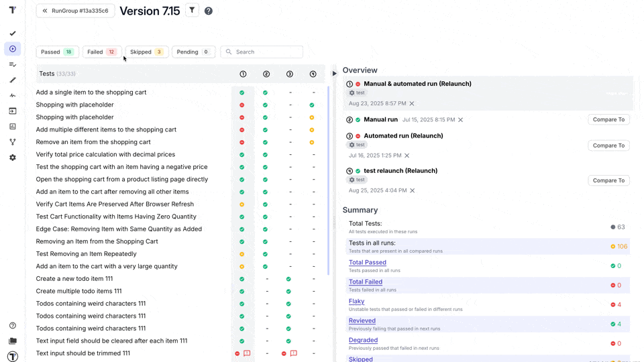
Task: Click the settings gear icon in sidebar
Action: coord(13,158)
